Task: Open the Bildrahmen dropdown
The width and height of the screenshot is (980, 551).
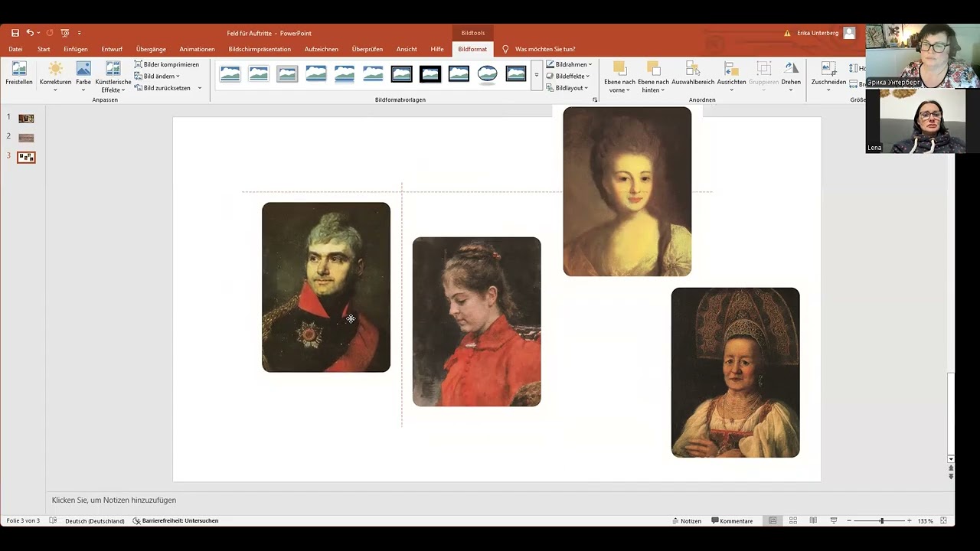Action: pyautogui.click(x=569, y=64)
